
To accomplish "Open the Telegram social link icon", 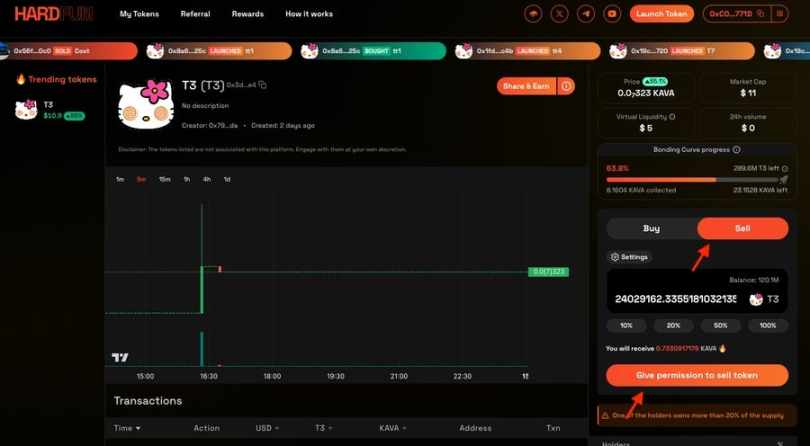I will (585, 14).
